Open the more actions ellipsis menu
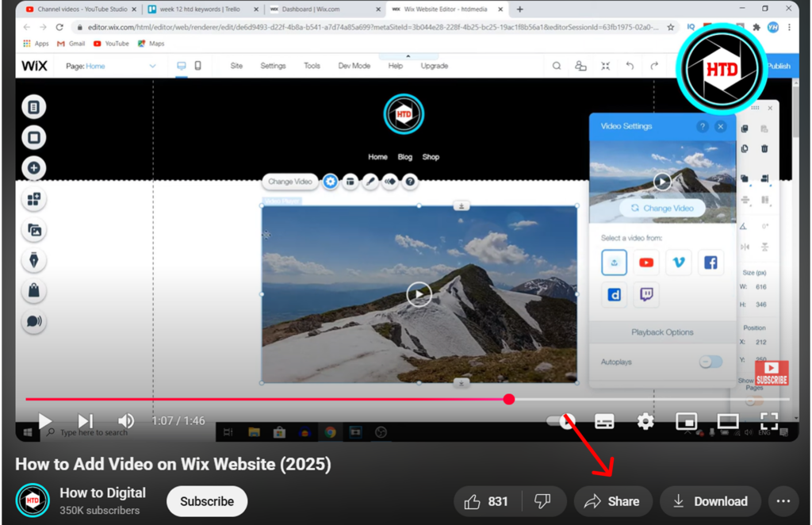 pos(783,501)
